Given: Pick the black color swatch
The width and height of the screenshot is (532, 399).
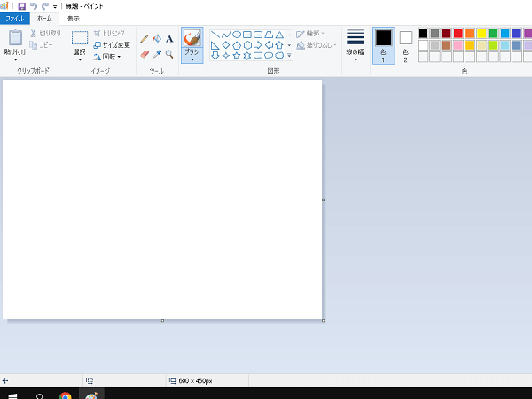Looking at the screenshot, I should point(423,34).
